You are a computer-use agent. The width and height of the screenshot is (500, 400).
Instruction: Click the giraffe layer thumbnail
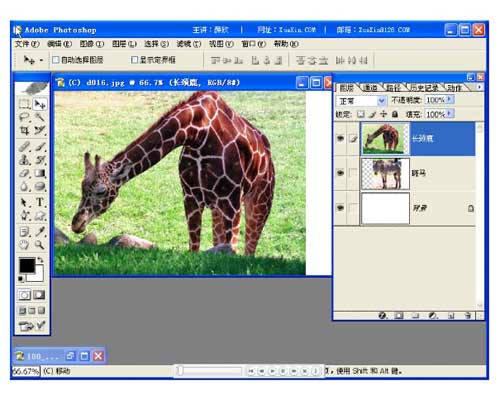(x=385, y=138)
